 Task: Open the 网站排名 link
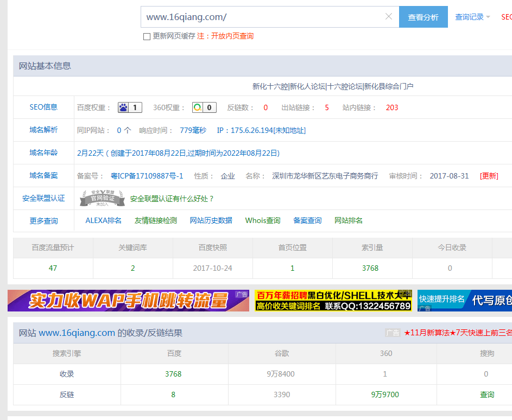point(349,220)
